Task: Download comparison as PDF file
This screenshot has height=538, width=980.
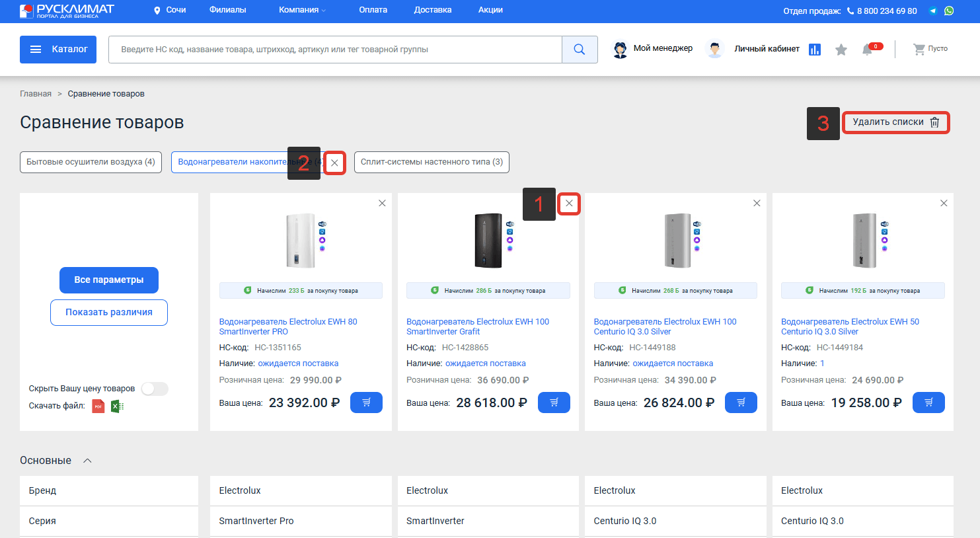Action: pyautogui.click(x=98, y=406)
